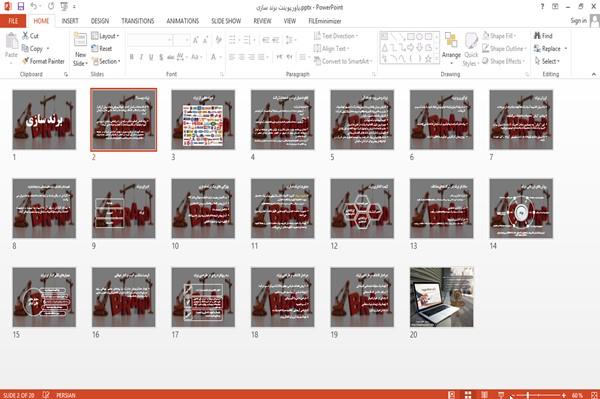Select slide 12 hexagon diagram thumbnail
Image resolution: width=600 pixels, height=399 pixels.
click(362, 208)
